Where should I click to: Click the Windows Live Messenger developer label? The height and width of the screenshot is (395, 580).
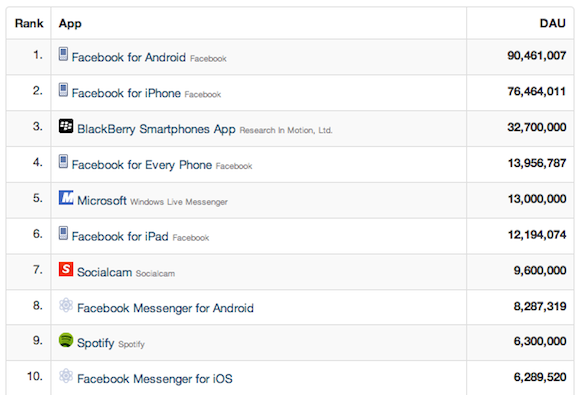[x=179, y=202]
